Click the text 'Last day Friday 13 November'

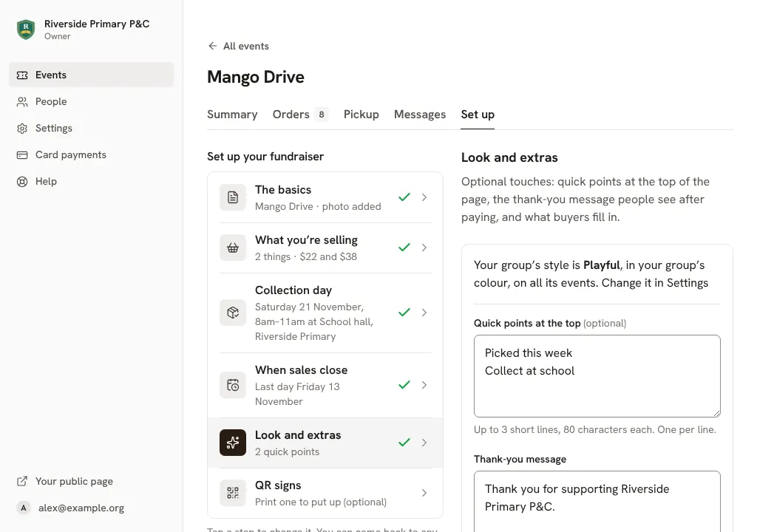[297, 394]
